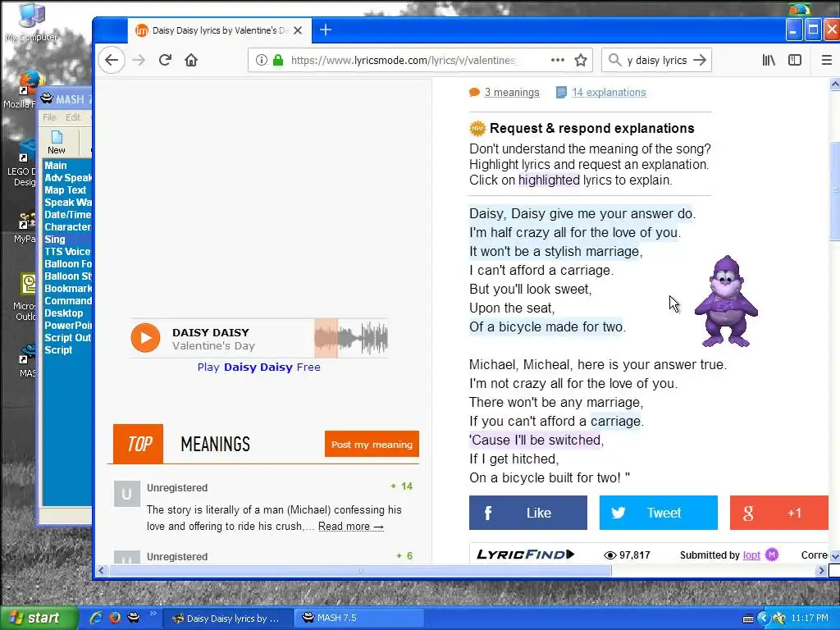Screen dimensions: 840x630
Task: Show site information via the info icon
Action: (x=261, y=60)
